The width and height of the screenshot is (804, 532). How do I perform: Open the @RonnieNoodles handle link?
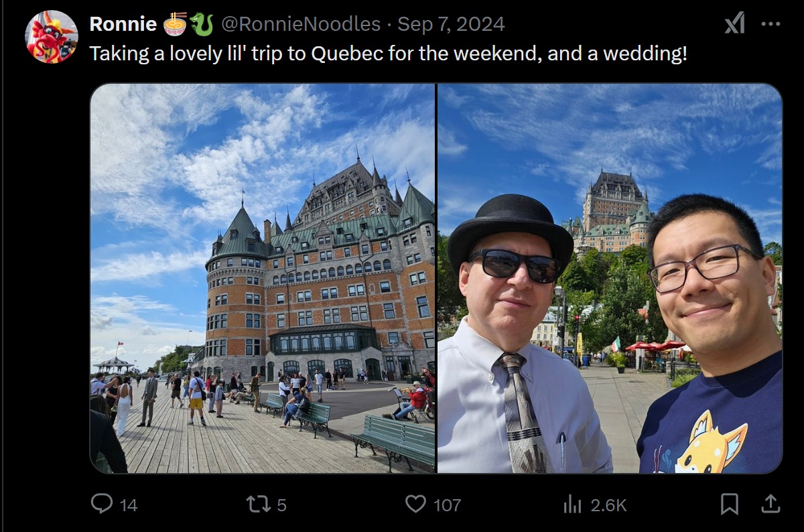click(x=301, y=24)
